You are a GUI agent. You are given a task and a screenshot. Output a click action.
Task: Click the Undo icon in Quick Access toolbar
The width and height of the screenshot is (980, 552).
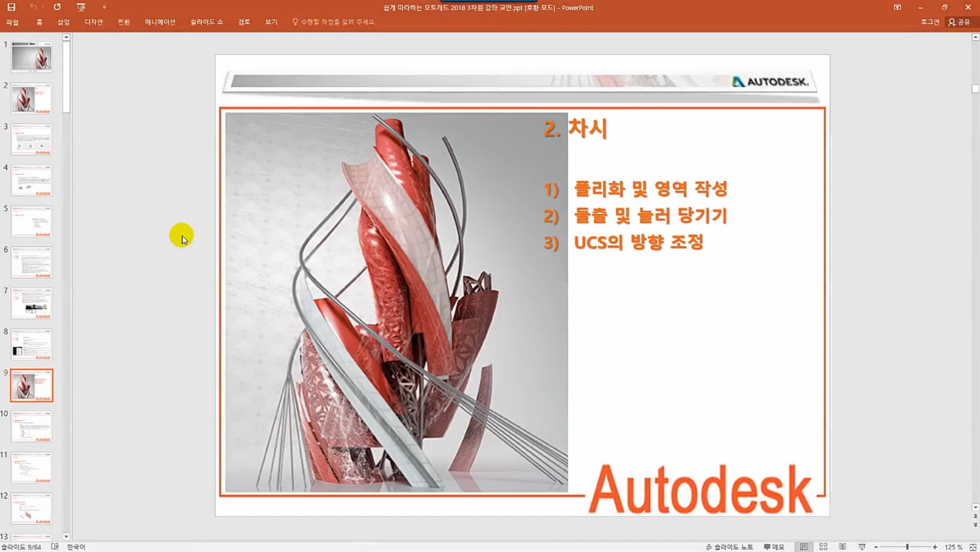34,7
